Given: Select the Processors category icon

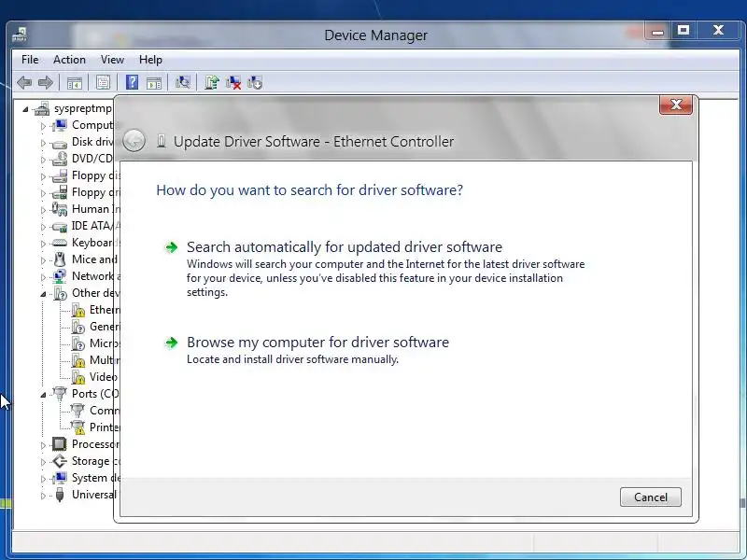Looking at the screenshot, I should point(60,444).
